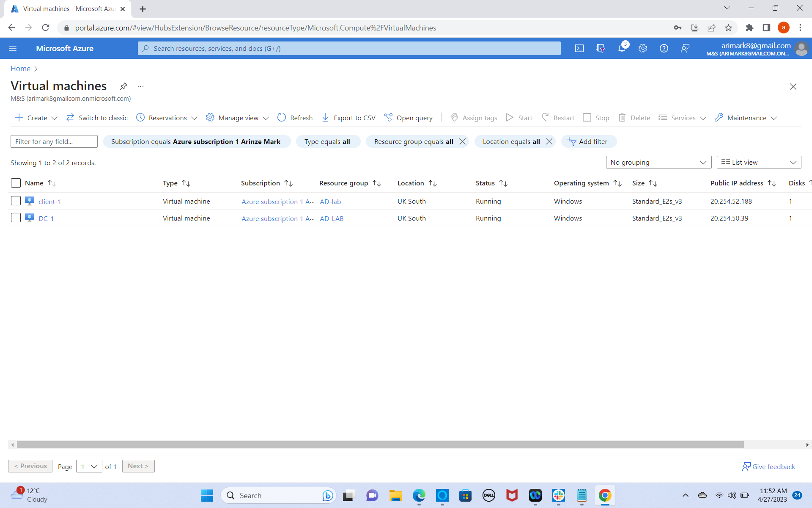Click Switch to classic

point(97,118)
